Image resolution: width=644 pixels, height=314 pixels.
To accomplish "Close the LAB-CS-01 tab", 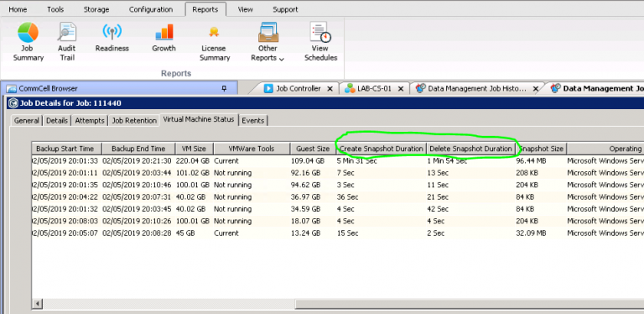I will click(401, 89).
